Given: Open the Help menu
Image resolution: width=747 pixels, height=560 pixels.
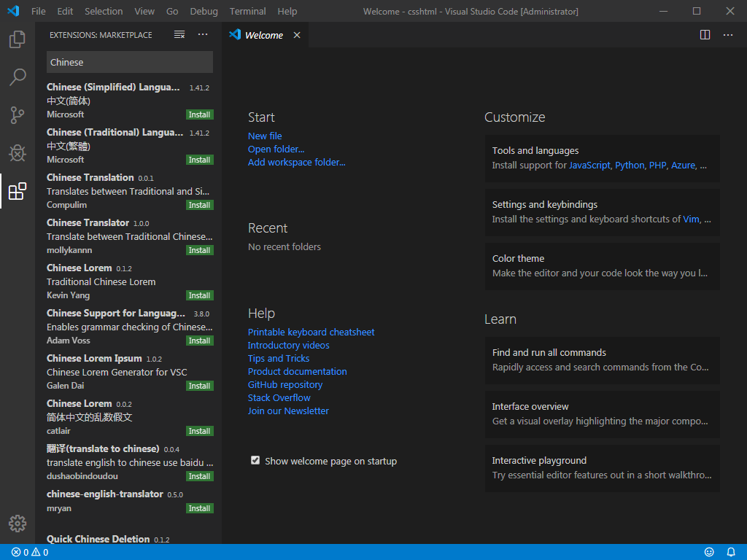Looking at the screenshot, I should pos(287,11).
